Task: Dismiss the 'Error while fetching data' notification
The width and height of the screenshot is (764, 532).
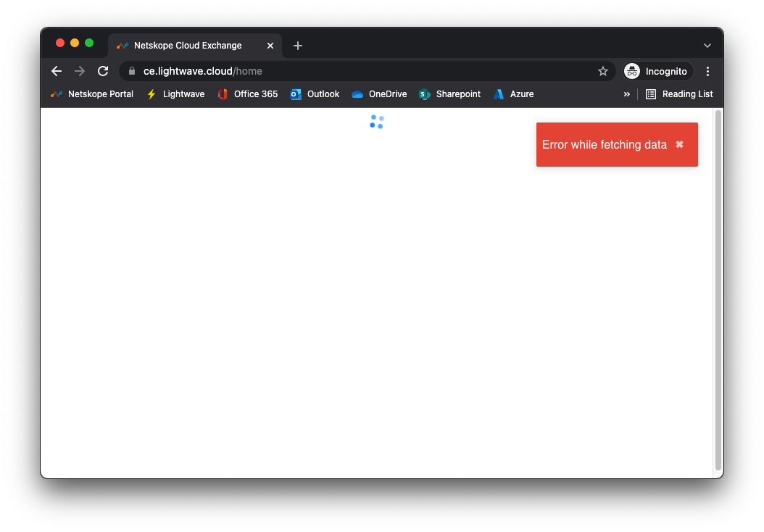Action: point(679,144)
